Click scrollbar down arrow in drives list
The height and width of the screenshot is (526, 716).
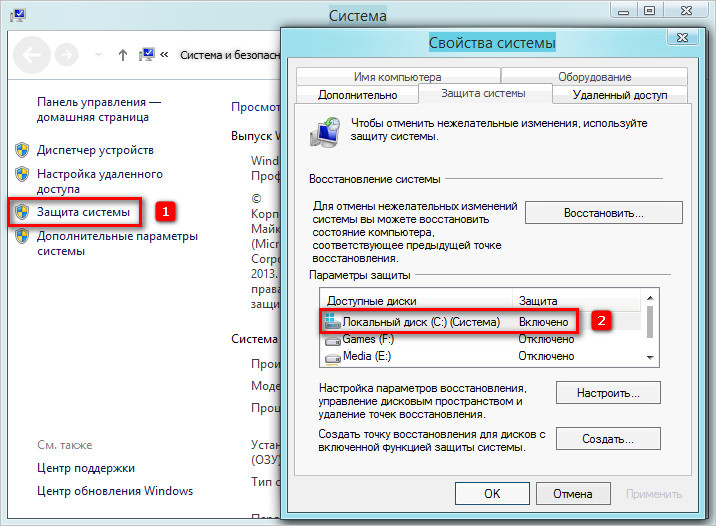point(650,356)
